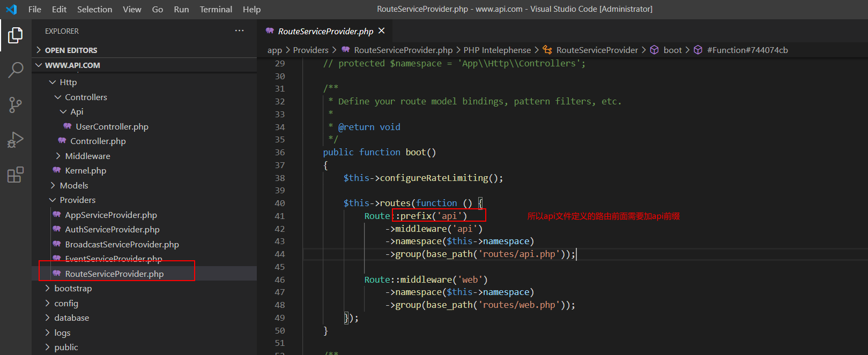
Task: Click '@return void' in the doc comment
Action: (x=369, y=127)
